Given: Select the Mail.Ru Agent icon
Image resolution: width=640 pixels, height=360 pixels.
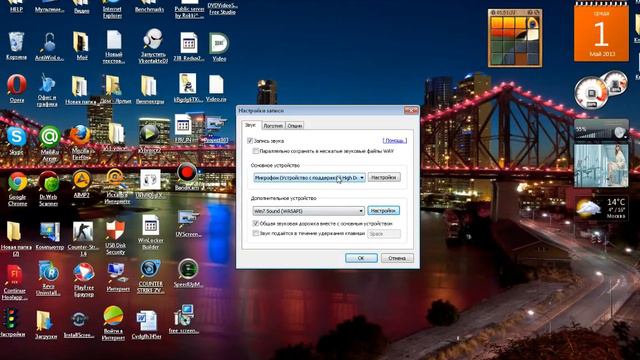Looking at the screenshot, I should pos(49,143).
